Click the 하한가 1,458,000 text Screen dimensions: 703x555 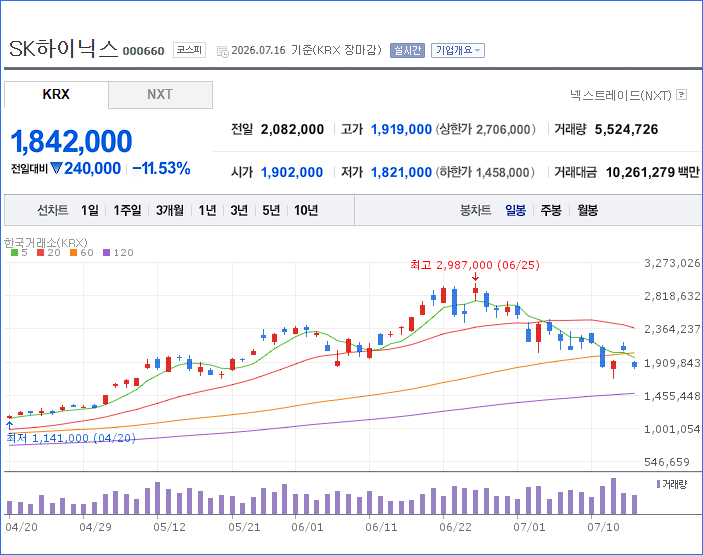click(x=486, y=172)
